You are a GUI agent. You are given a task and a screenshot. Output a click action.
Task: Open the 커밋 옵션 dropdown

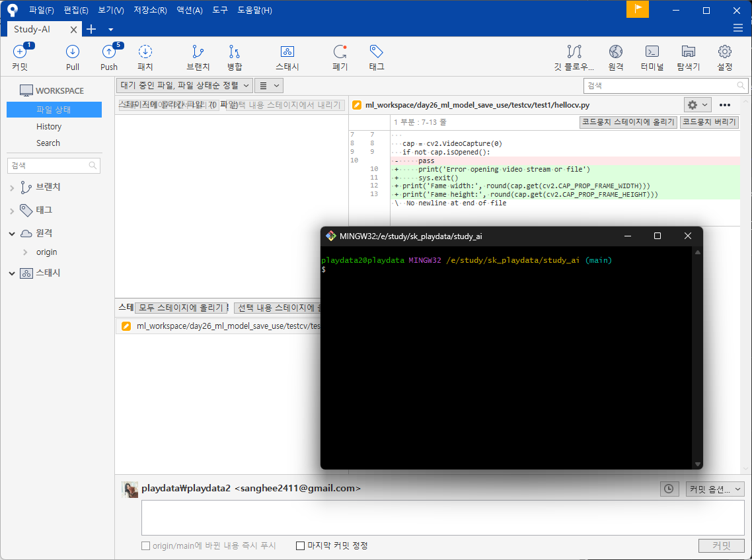[715, 489]
